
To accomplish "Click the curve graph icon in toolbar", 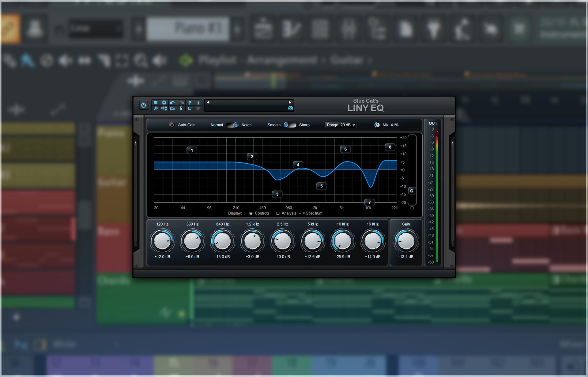I will [173, 108].
